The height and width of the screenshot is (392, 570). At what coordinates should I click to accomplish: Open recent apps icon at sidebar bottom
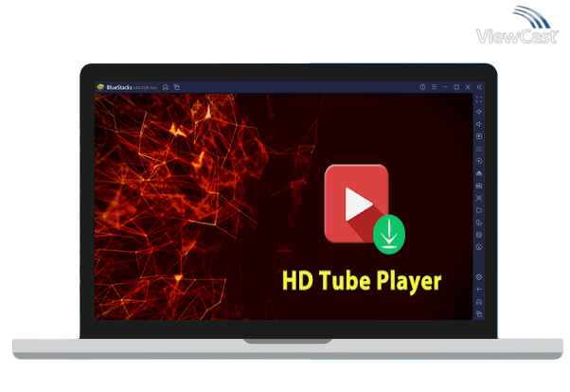tap(479, 313)
